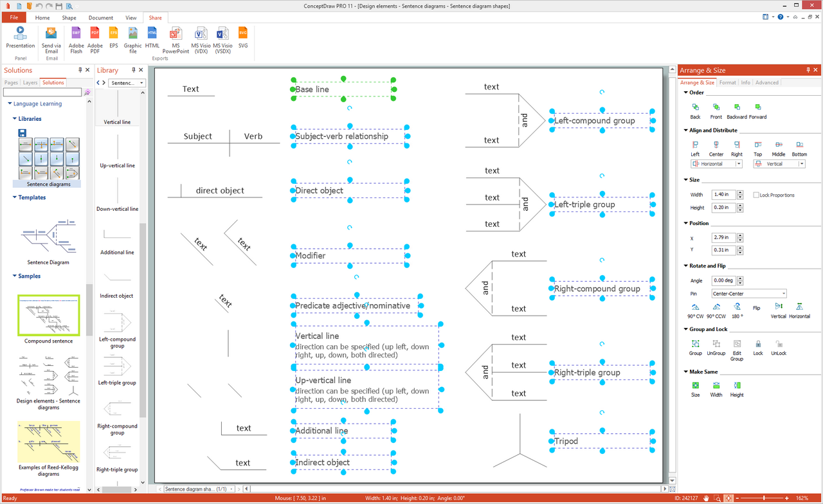Select the Sentence Diagram template thumbnail
Image resolution: width=823 pixels, height=504 pixels.
(x=49, y=240)
